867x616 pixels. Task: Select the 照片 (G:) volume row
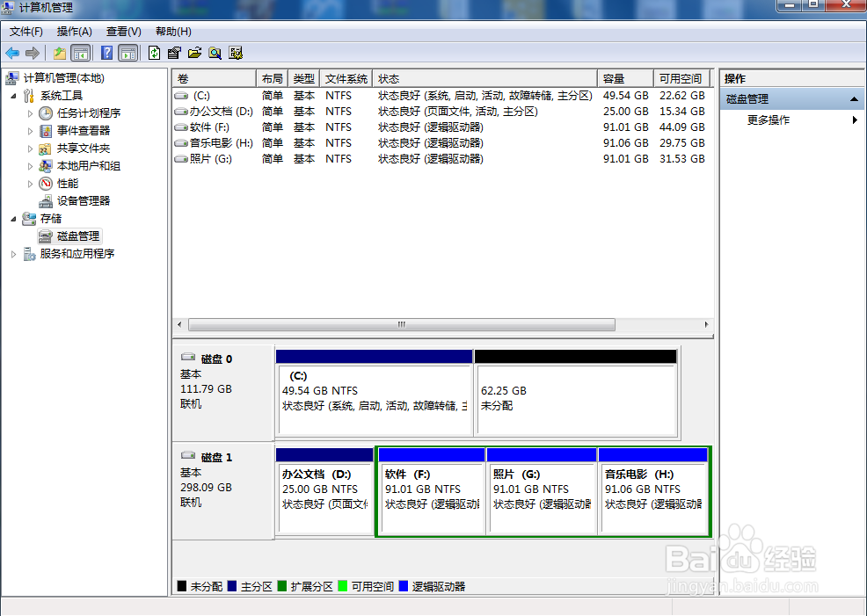tap(440, 159)
